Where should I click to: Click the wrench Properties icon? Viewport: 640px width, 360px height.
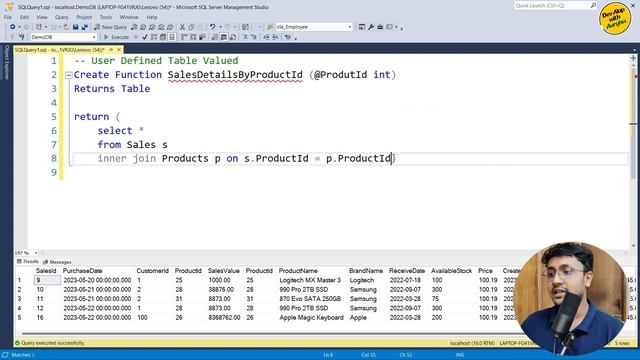pyautogui.click(x=371, y=27)
